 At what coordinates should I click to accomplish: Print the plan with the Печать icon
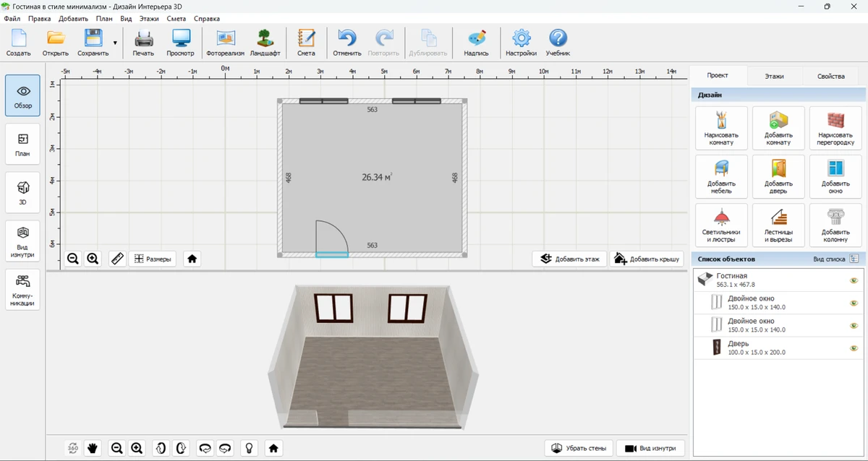coord(143,43)
